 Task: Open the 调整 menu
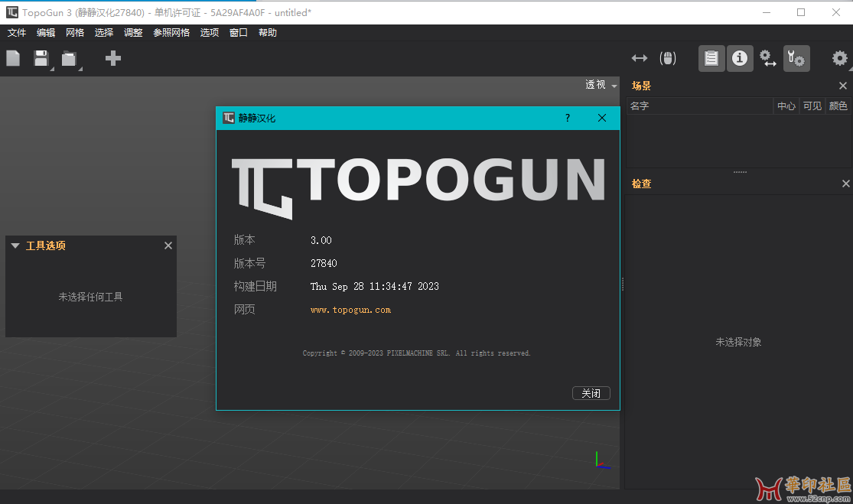tap(133, 33)
